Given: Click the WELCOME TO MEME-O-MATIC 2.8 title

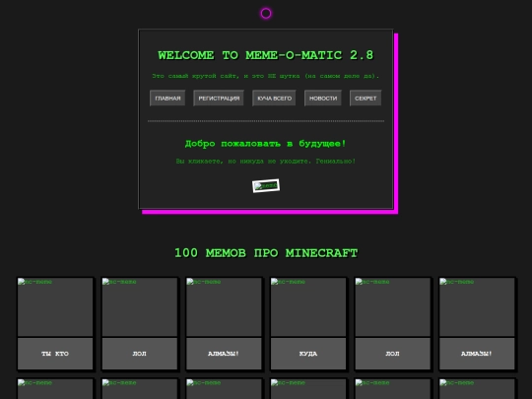Looking at the screenshot, I should 266,55.
